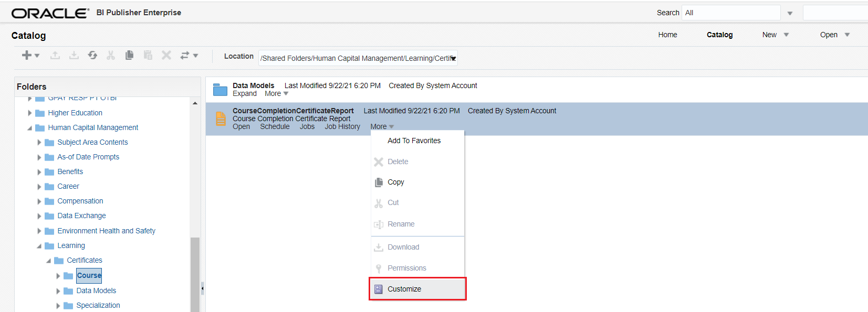Click Expand link under Data Models

[x=245, y=93]
